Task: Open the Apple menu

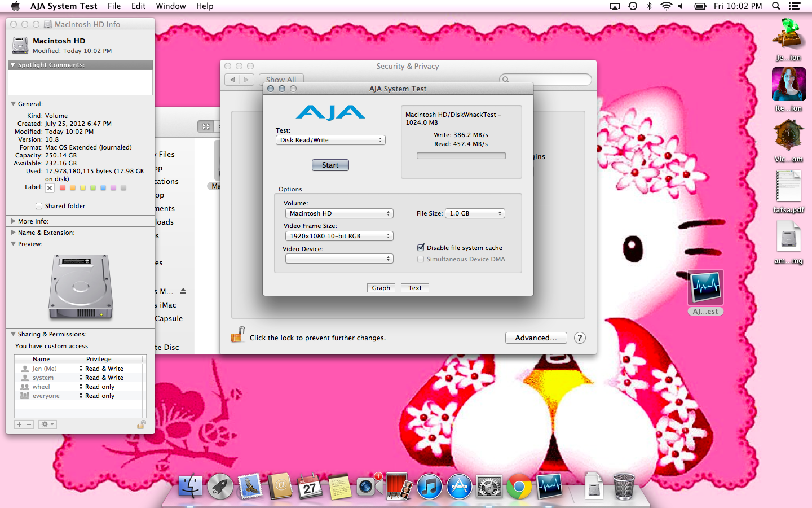Action: [x=15, y=6]
